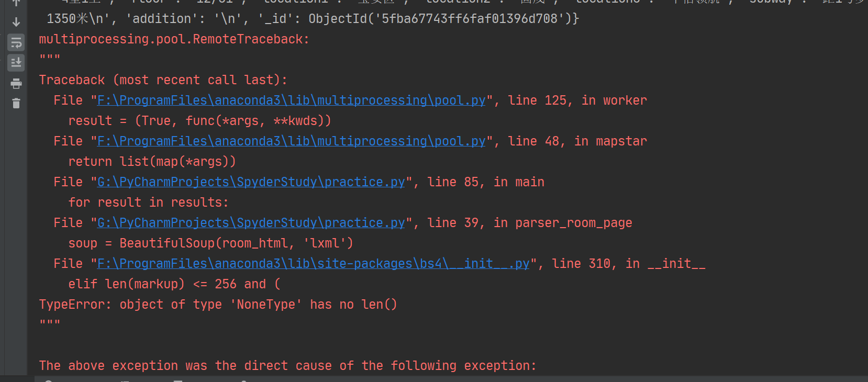
Task: Open bs4 __init__.py link at line 310
Action: tap(314, 264)
